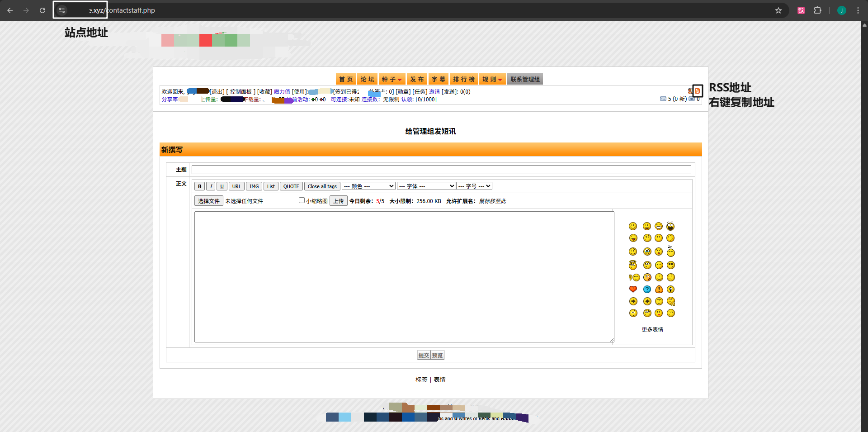Insert the sleeping Zz emoticon
868x432 pixels.
tap(670, 252)
